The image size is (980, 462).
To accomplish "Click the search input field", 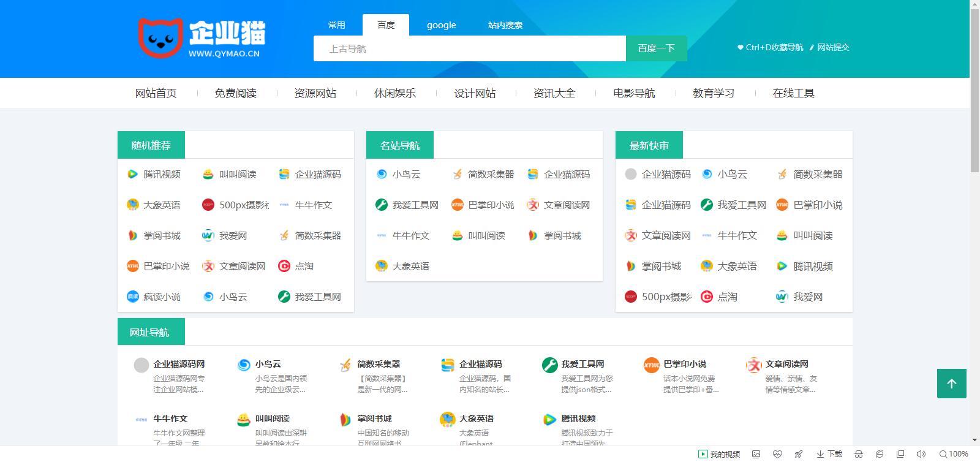I will pyautogui.click(x=469, y=48).
